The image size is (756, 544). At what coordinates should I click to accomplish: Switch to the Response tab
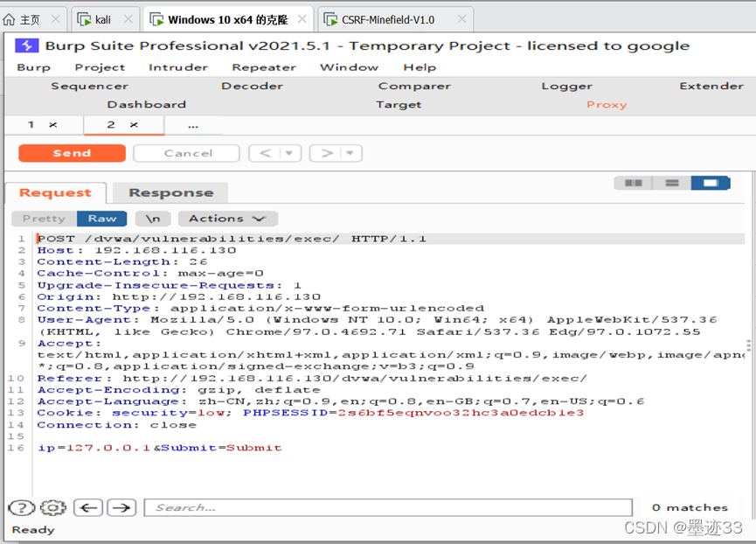pyautogui.click(x=170, y=192)
